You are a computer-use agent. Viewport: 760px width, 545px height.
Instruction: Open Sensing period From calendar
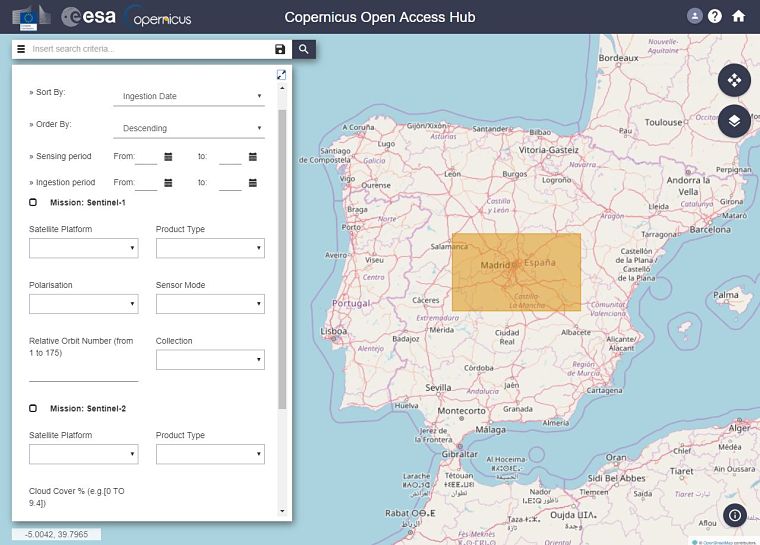tap(168, 157)
